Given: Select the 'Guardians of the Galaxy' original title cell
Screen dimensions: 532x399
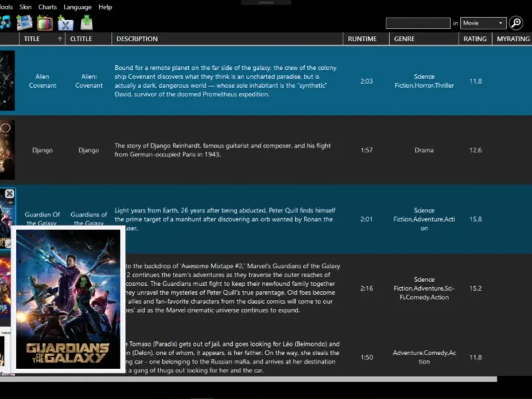Looking at the screenshot, I should (x=89, y=219).
